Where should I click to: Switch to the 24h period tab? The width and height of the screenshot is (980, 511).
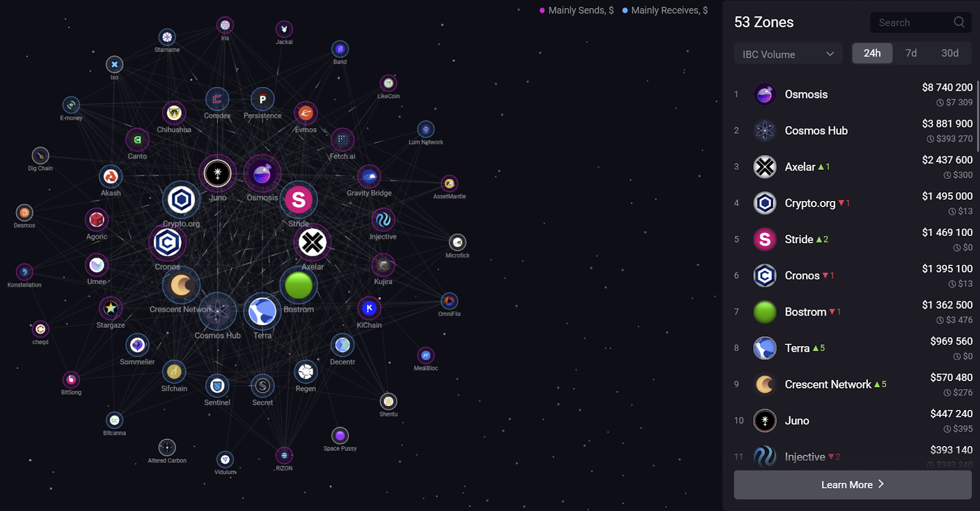click(x=872, y=53)
